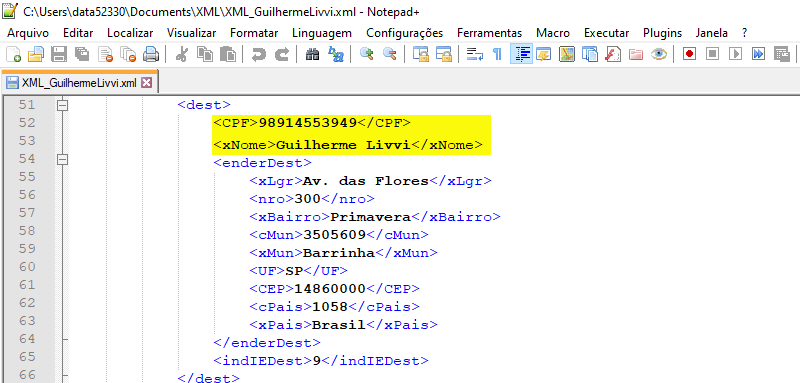This screenshot has width=800, height=383.
Task: Click the xBairro value Primavera
Action: [370, 217]
